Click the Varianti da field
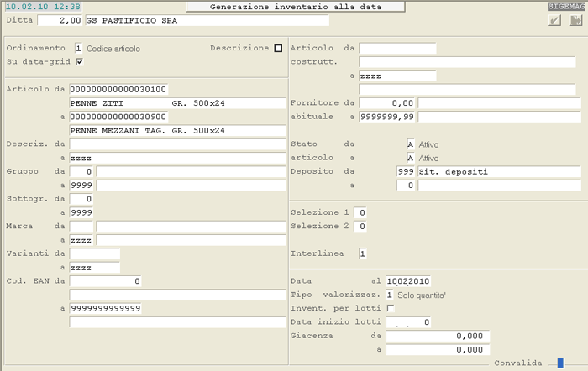 point(94,253)
